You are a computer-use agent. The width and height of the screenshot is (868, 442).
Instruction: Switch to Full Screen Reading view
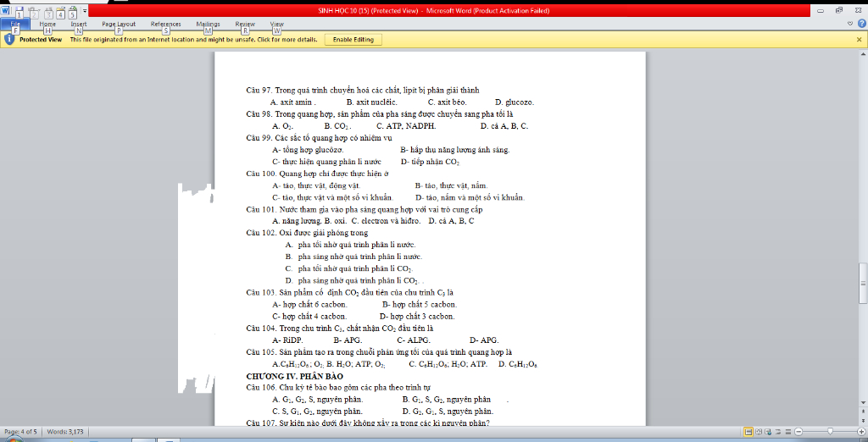[x=759, y=432]
